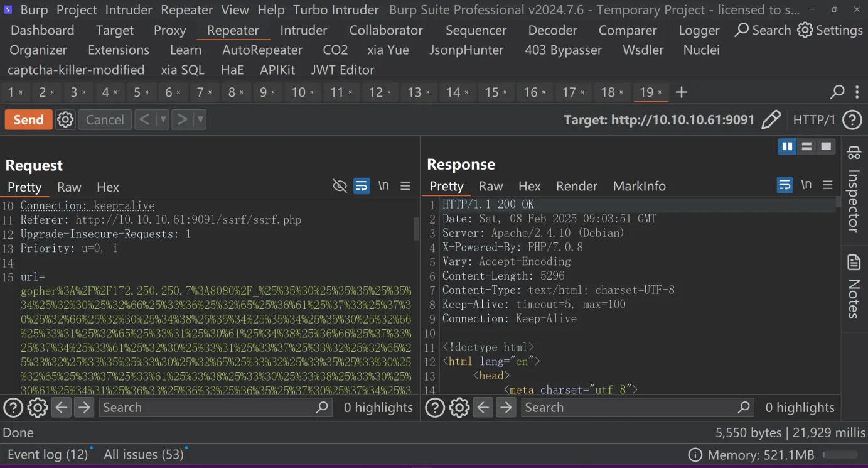This screenshot has height=468, width=868.
Task: Open Repeater send options gear icon
Action: [65, 119]
